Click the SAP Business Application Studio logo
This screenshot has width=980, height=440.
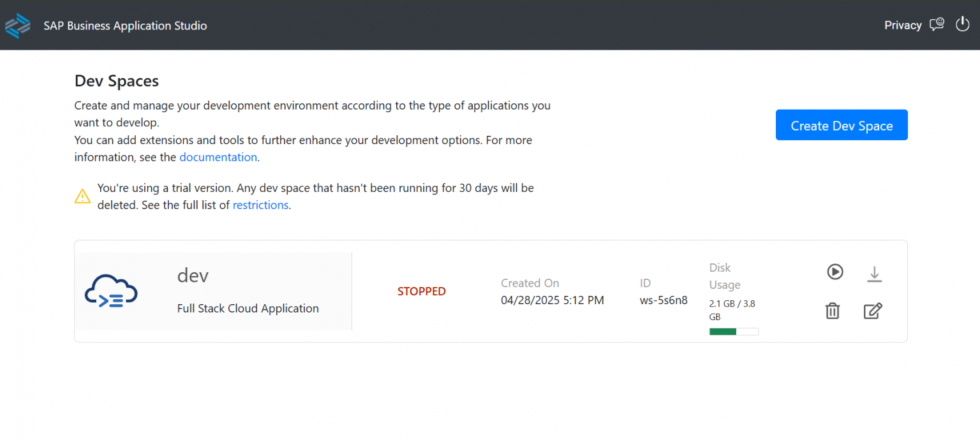pos(18,25)
